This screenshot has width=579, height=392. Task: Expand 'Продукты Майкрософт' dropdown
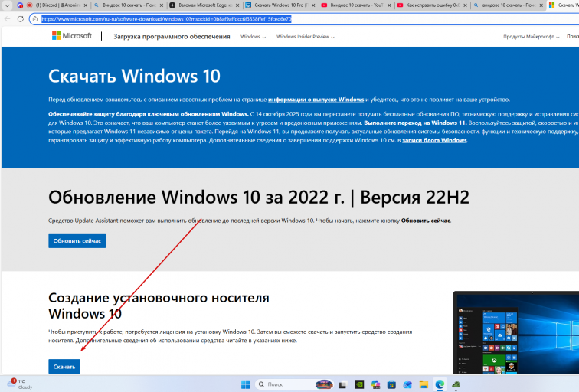[531, 37]
